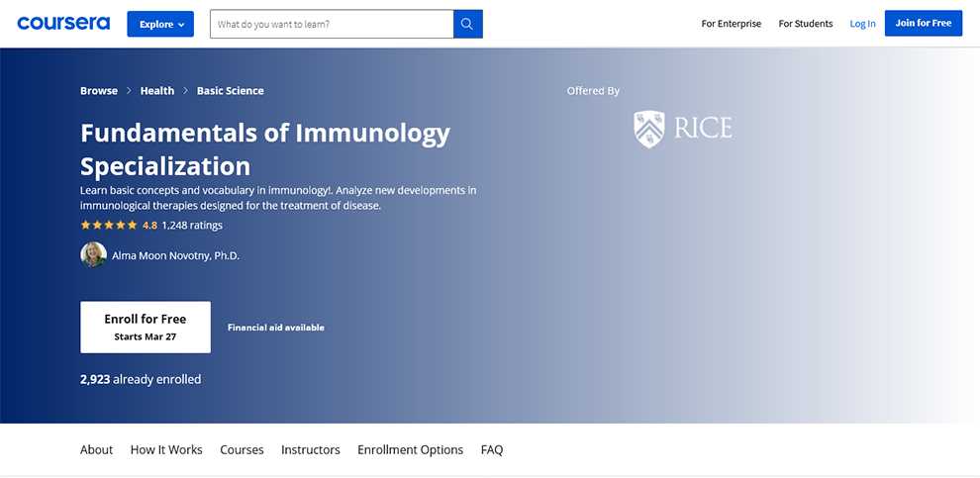Click the magnifying glass search icon

pos(467,24)
